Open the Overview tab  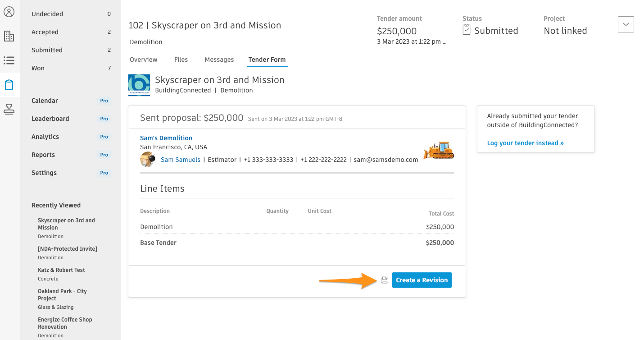[144, 60]
